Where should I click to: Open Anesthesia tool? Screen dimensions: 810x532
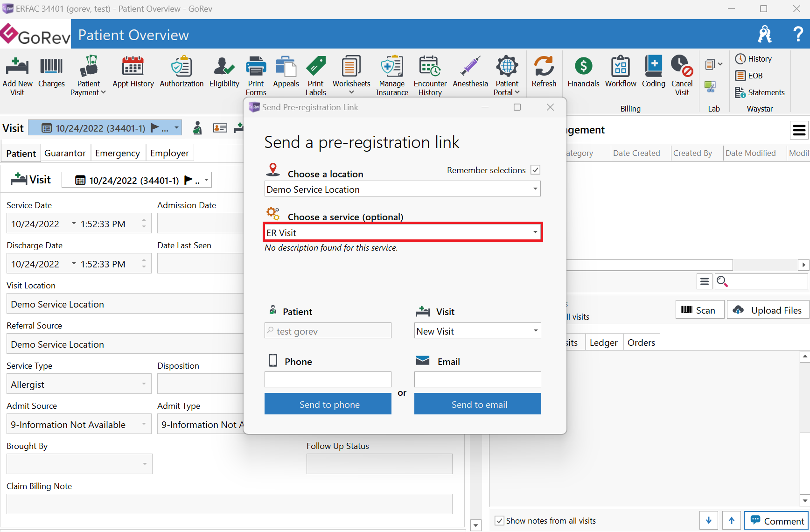pyautogui.click(x=470, y=72)
